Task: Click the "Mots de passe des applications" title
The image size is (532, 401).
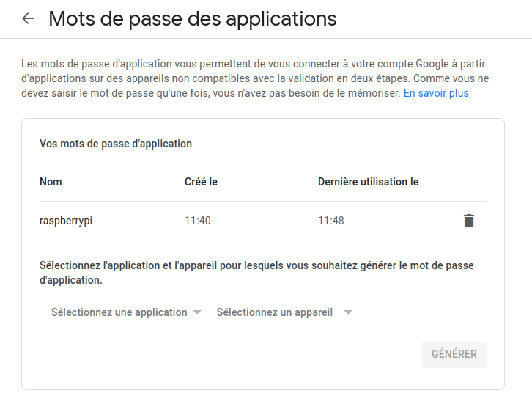Action: [x=193, y=19]
